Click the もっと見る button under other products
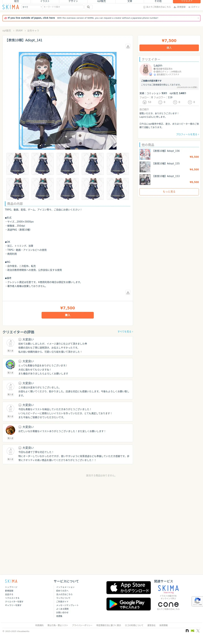The width and height of the screenshot is (203, 644). [169, 192]
